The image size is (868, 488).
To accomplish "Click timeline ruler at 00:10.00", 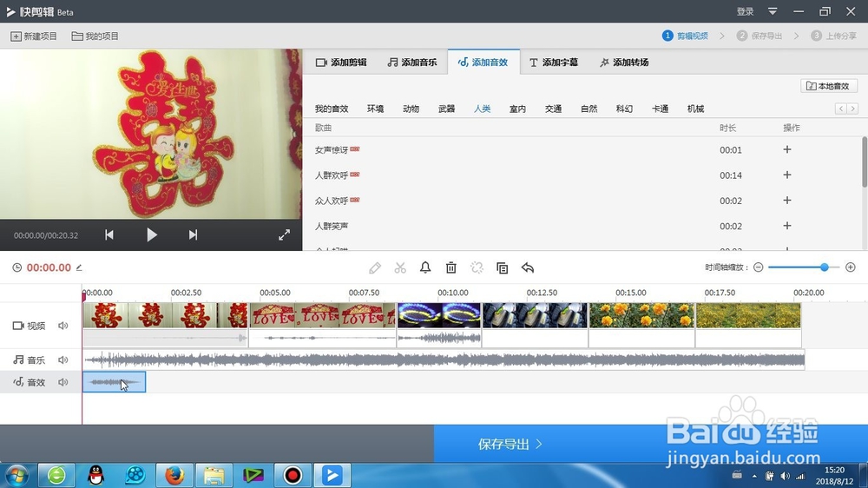I will (453, 293).
